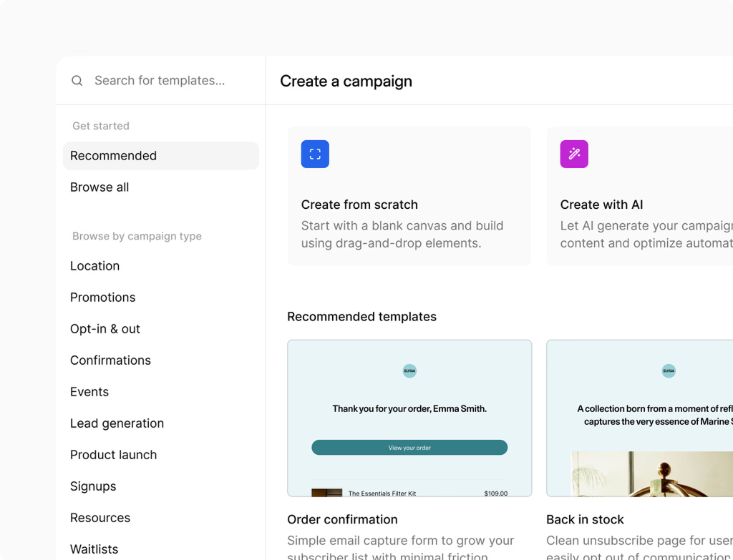Open the Order confirmation template preview
Screen dimensions: 733x560
click(x=409, y=418)
